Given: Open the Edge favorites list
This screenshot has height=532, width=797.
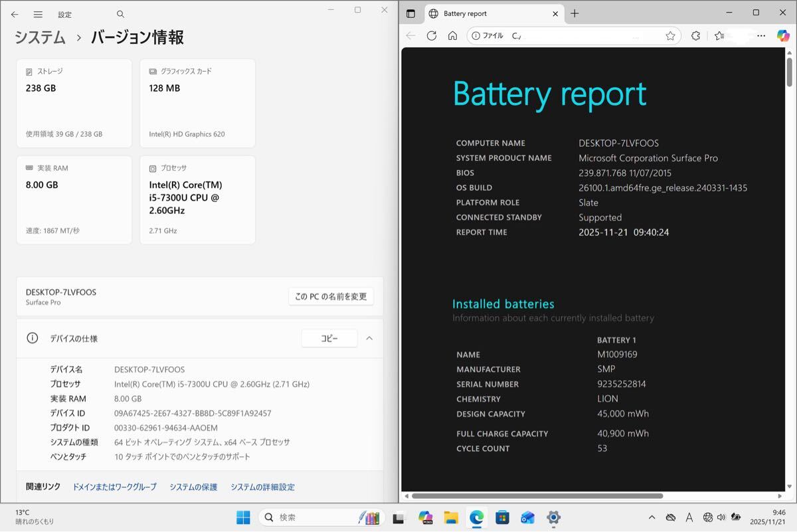Looking at the screenshot, I should point(719,36).
